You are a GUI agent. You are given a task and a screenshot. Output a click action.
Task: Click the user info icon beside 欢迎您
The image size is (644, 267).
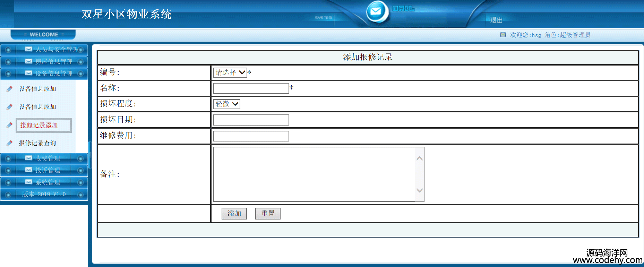tap(503, 35)
